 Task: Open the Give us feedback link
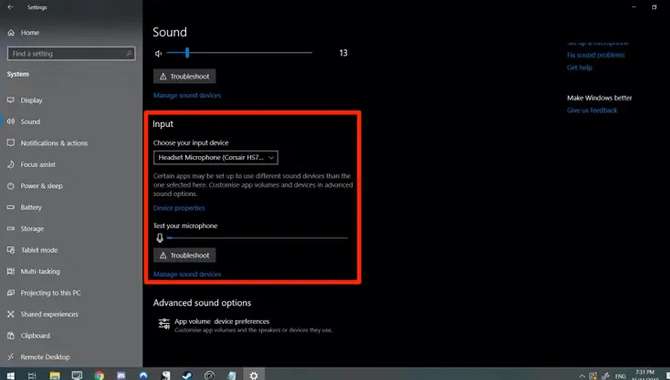[x=592, y=110]
